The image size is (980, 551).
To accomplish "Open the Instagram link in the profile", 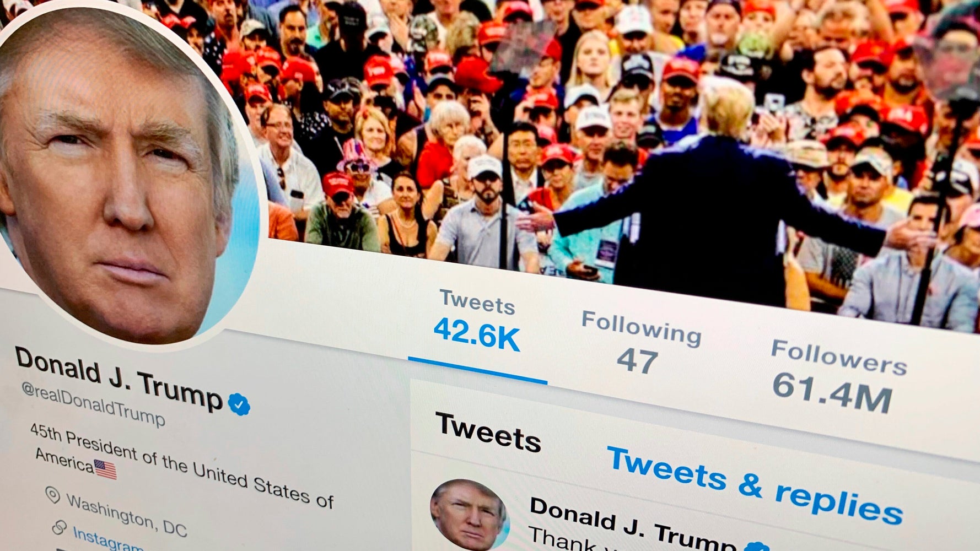I will tap(107, 539).
